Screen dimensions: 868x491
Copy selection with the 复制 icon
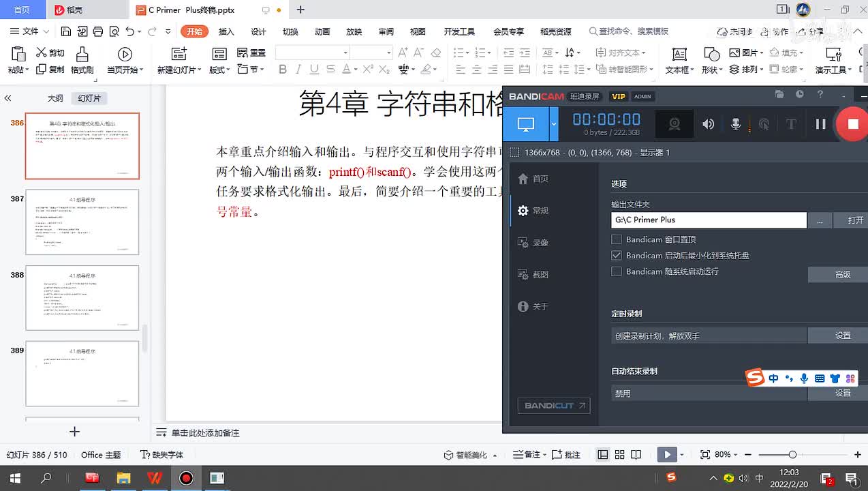(x=50, y=69)
